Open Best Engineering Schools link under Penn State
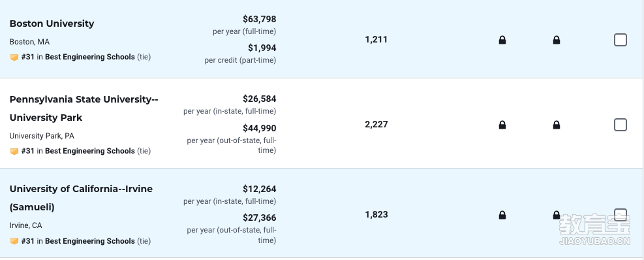This screenshot has height=260, width=644. [x=90, y=151]
